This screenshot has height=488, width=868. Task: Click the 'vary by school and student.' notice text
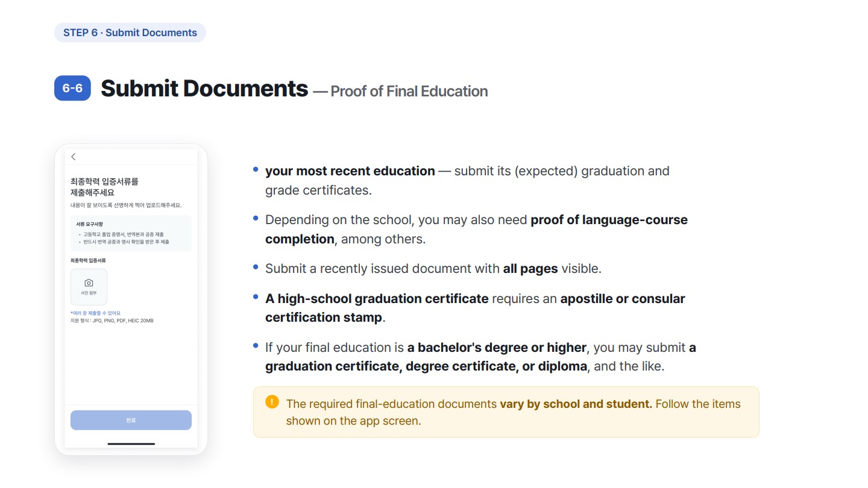(576, 404)
